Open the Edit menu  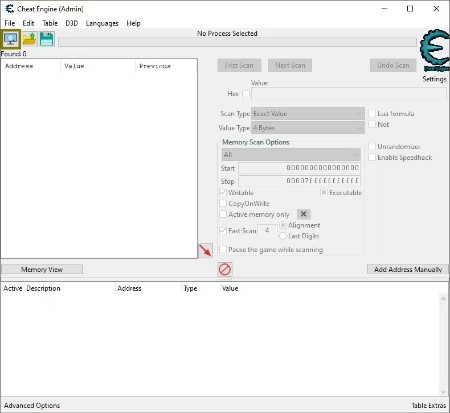pos(28,23)
